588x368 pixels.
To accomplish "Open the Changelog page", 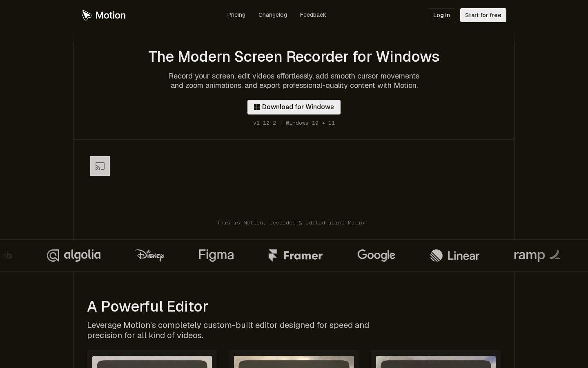I will click(273, 15).
